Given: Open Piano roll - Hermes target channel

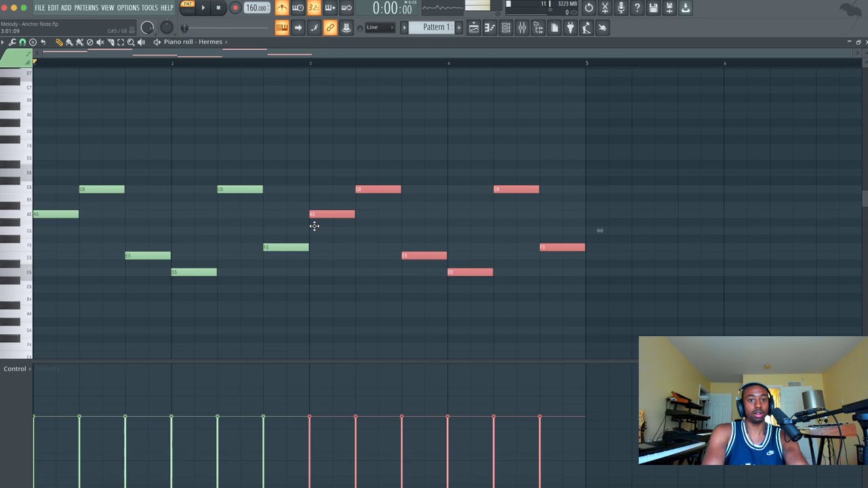Looking at the screenshot, I should click(193, 42).
